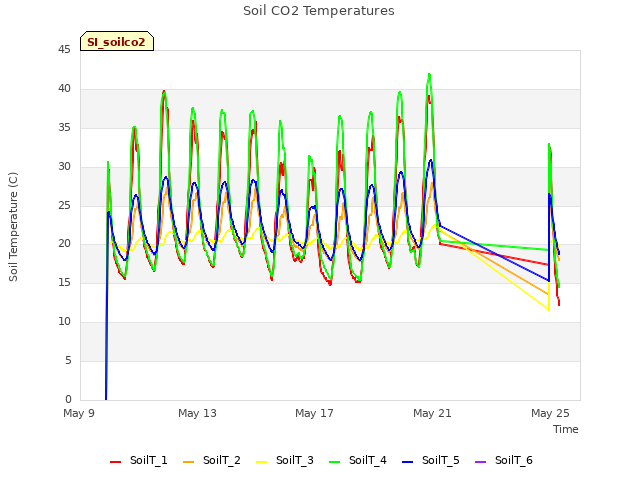
Task: Toggle SoilT_2 series in legend
Action: click(x=212, y=460)
